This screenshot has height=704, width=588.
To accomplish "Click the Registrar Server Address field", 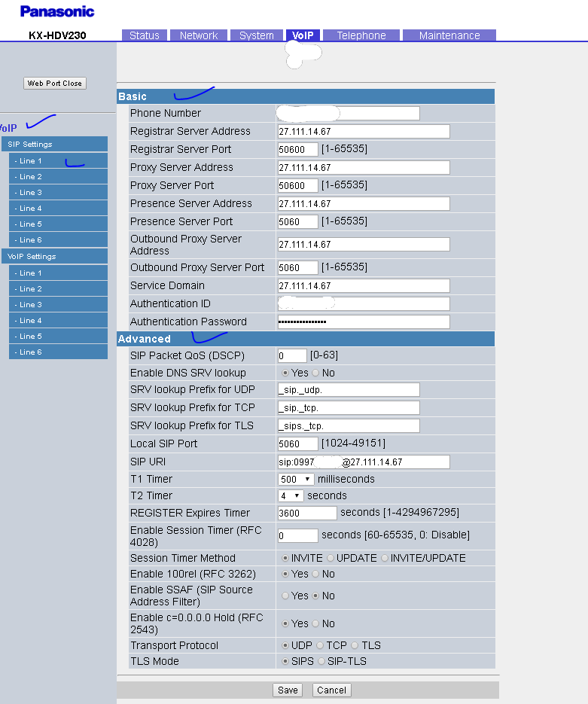I will tap(363, 131).
